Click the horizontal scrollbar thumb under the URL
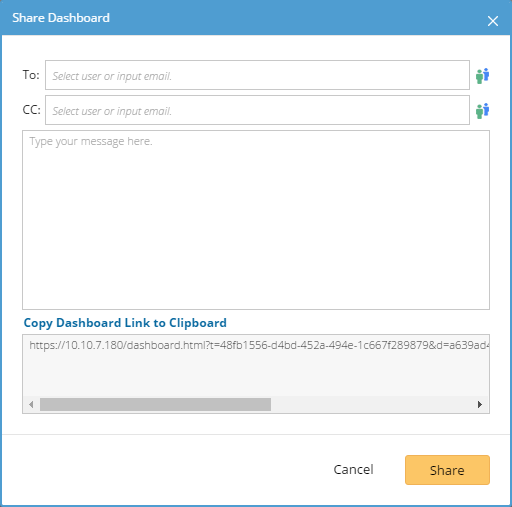This screenshot has height=507, width=512. coord(155,404)
